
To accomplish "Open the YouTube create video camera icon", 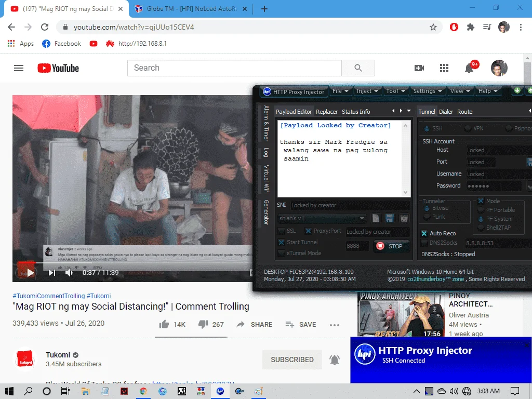I will click(x=419, y=68).
